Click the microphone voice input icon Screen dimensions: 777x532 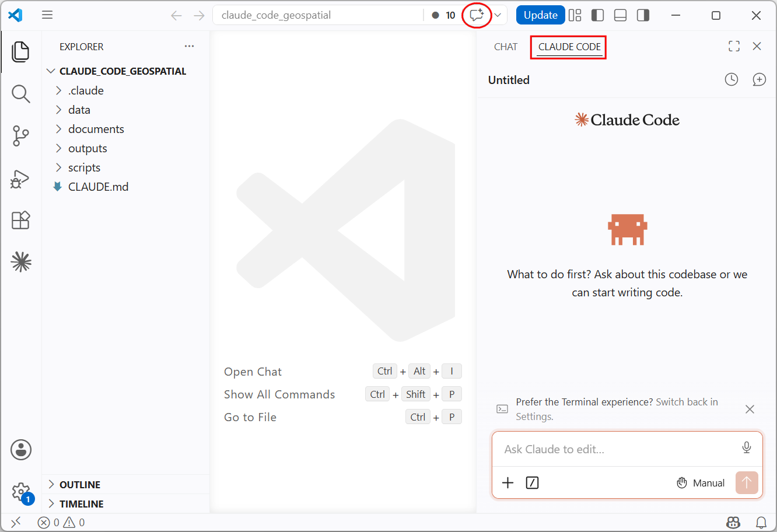747,447
